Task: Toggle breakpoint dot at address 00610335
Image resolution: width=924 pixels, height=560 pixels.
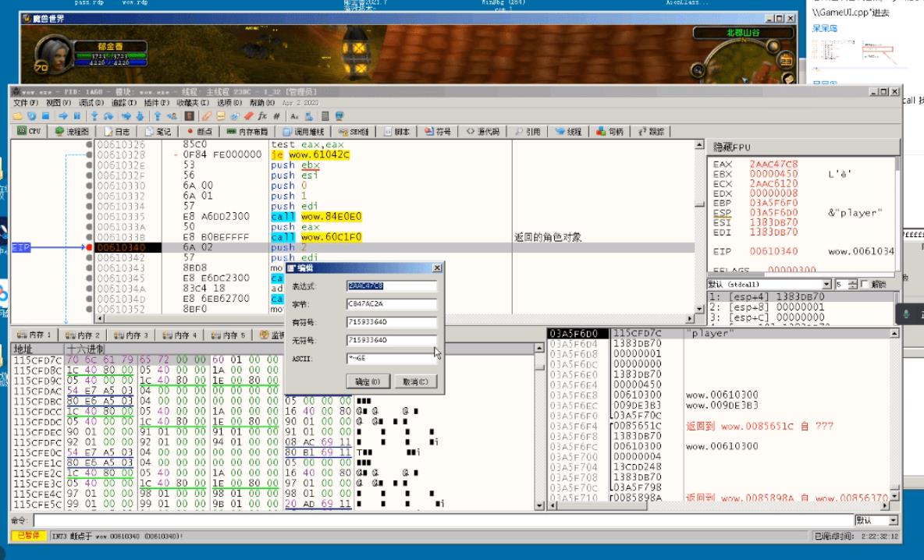Action: 89,216
